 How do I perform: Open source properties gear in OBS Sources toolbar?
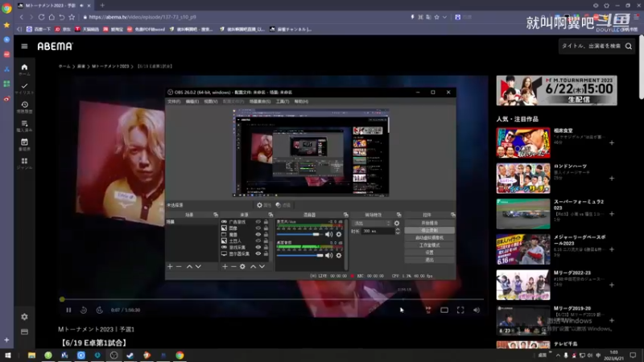click(242, 266)
